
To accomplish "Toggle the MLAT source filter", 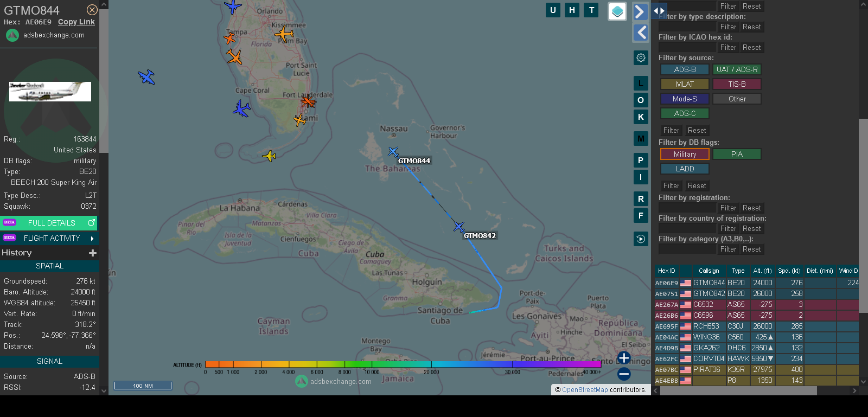I will click(x=685, y=84).
